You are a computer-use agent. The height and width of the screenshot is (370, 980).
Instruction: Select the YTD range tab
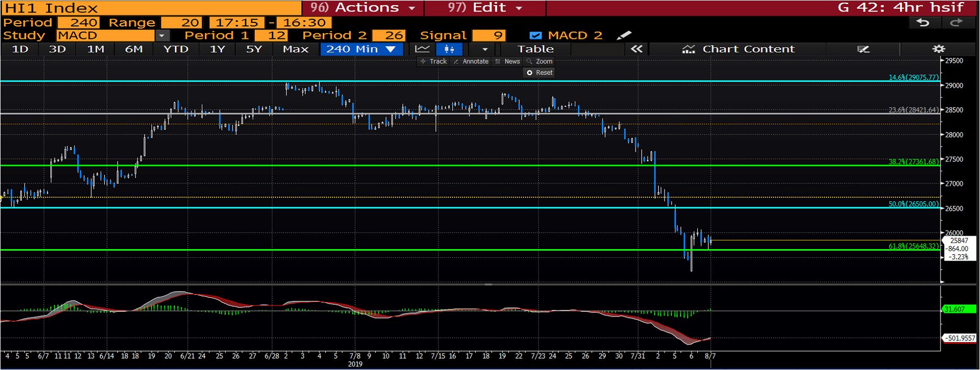tap(175, 49)
